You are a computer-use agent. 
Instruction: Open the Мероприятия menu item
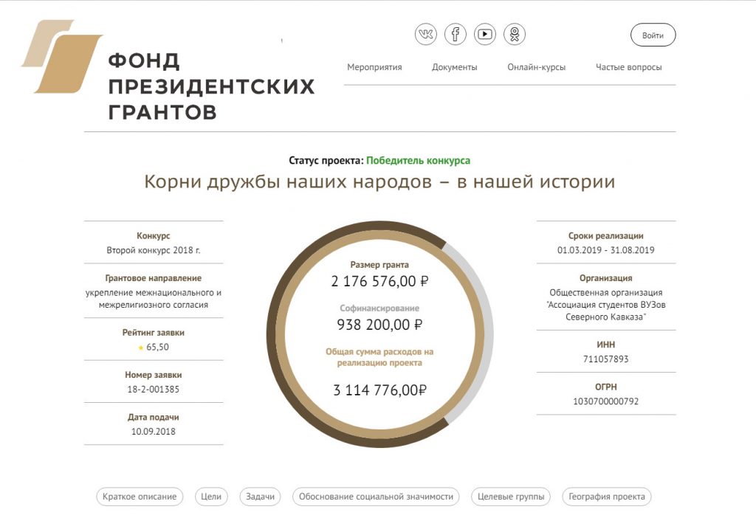pyautogui.click(x=374, y=67)
